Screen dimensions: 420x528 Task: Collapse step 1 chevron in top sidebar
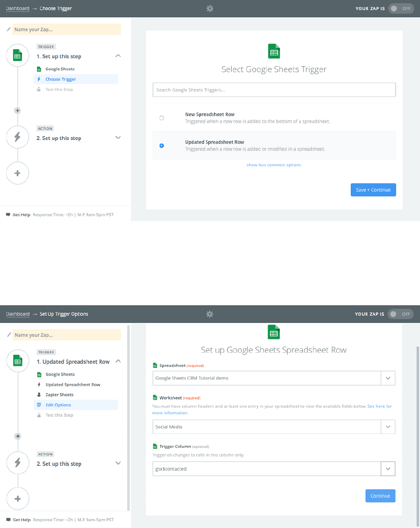pyautogui.click(x=118, y=56)
